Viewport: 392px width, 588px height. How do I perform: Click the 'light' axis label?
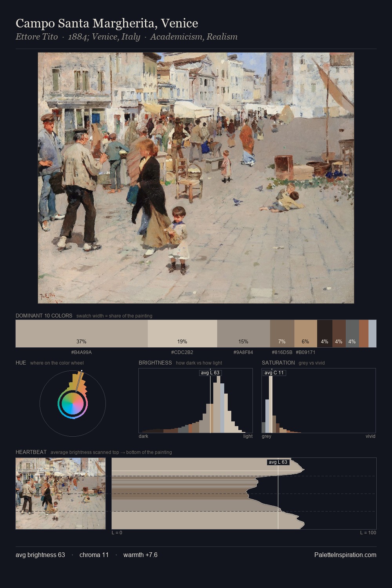coord(248,436)
